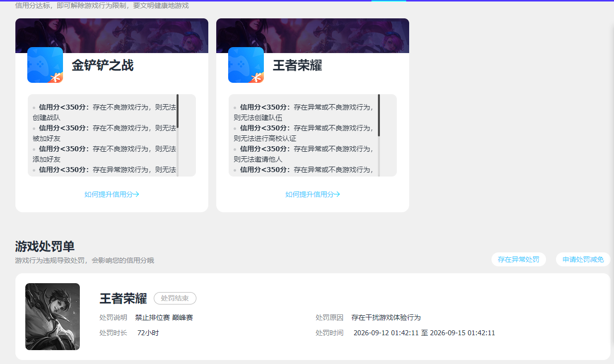Click the 存在异常处罚 button
The image size is (614, 364).
pos(518,259)
